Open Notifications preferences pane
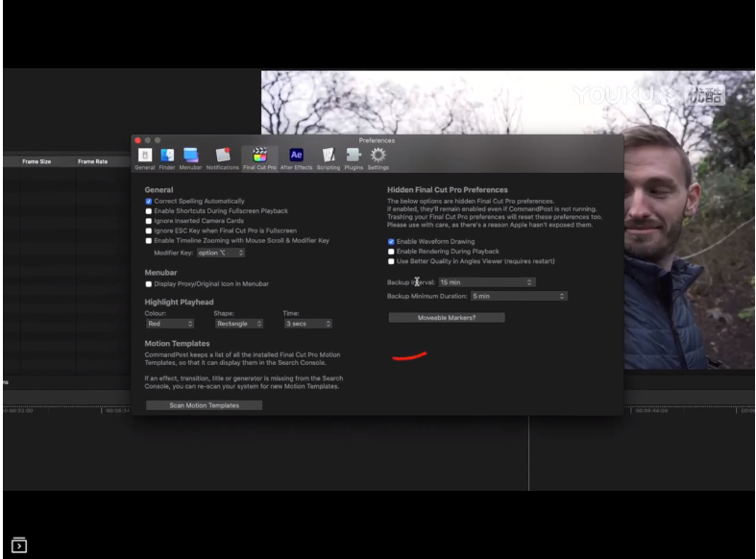Viewport: 756px width, 559px height. 222,158
